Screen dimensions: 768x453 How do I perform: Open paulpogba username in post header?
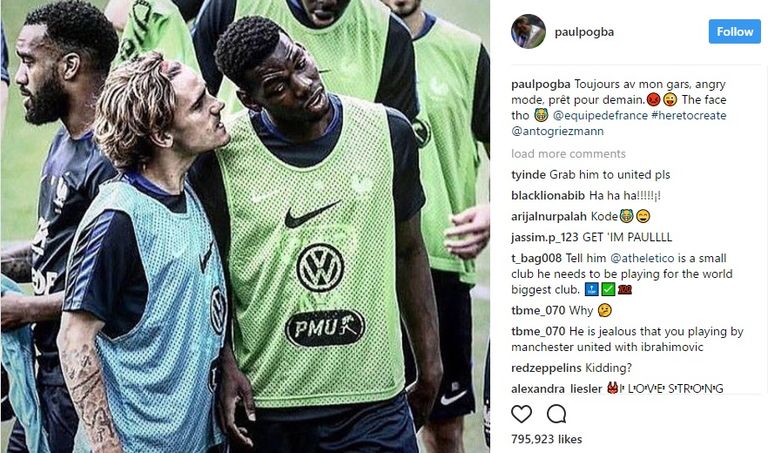coord(584,32)
